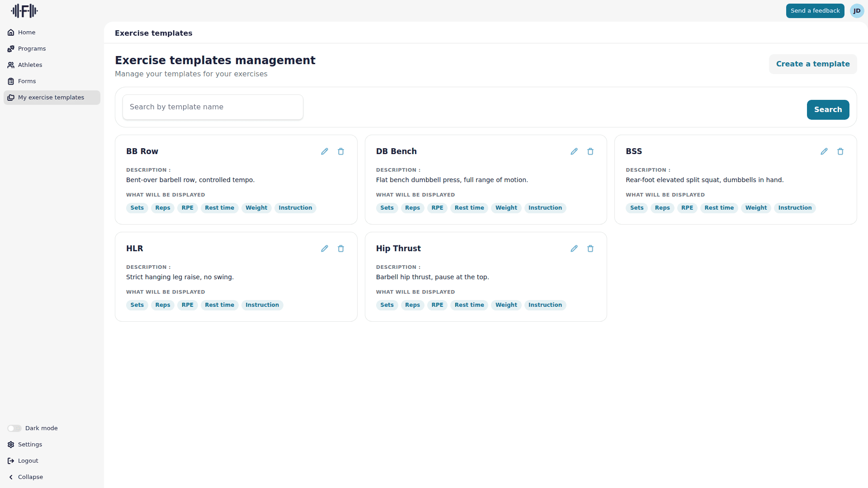Click Weight tag on BB Row card

(x=256, y=208)
